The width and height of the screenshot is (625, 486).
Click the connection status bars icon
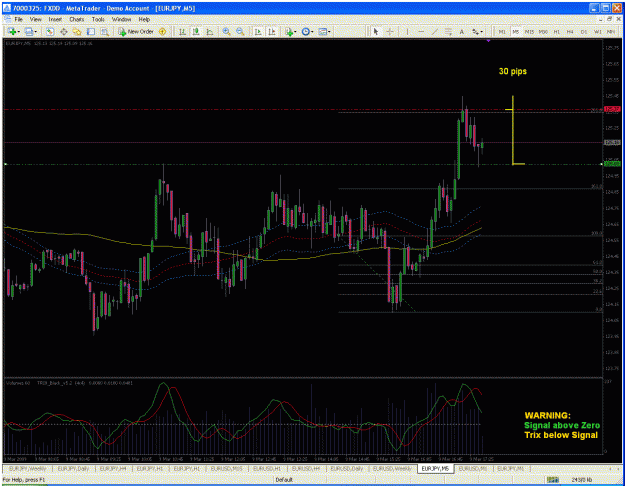point(552,480)
